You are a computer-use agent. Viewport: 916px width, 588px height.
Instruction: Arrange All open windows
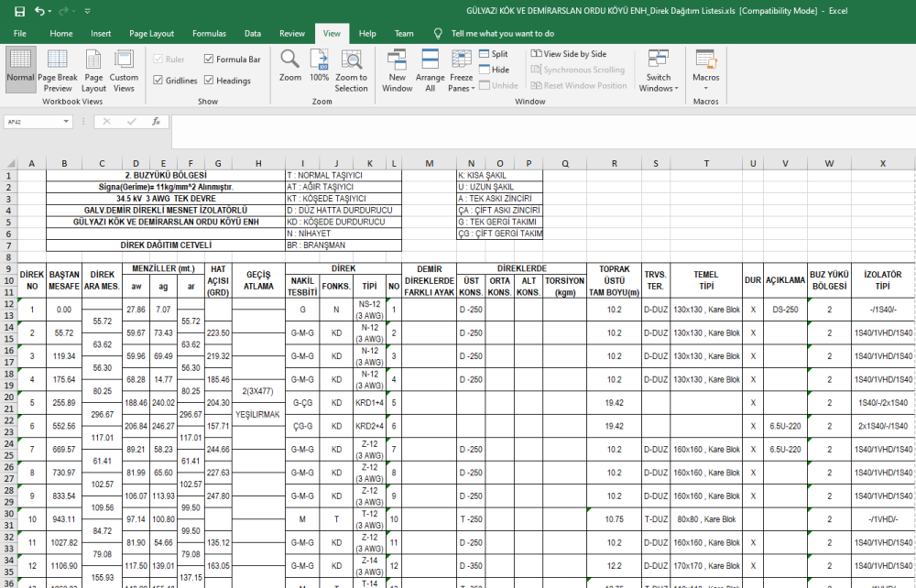point(430,71)
